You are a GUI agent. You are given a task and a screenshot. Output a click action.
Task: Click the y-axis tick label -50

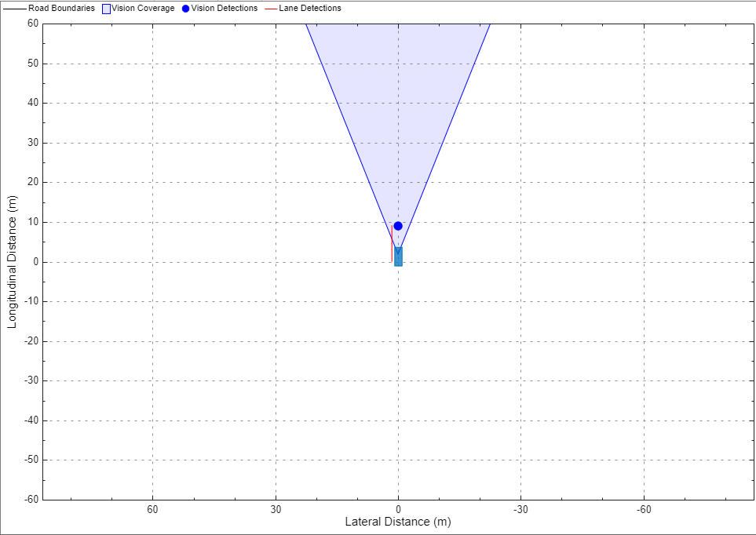pyautogui.click(x=31, y=460)
